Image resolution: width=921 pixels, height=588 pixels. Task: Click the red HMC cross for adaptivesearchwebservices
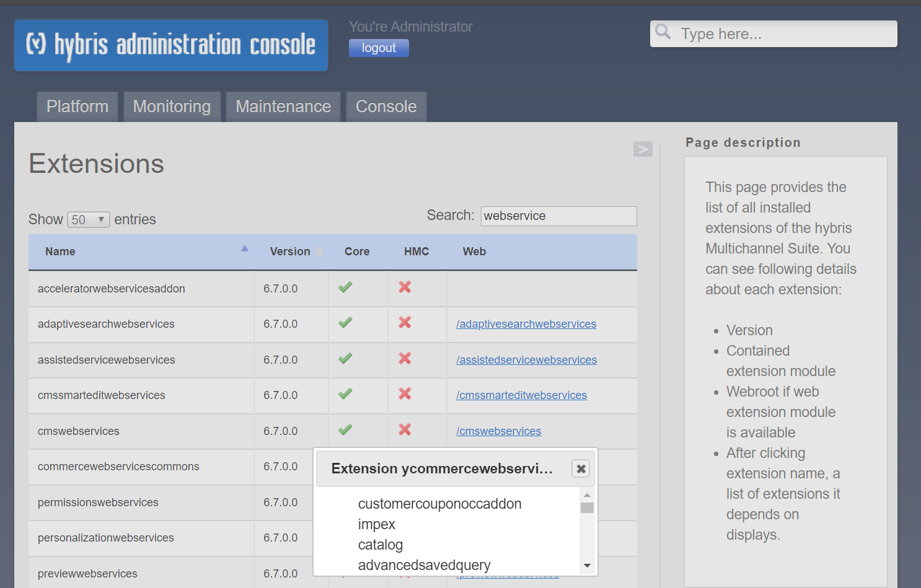(405, 323)
